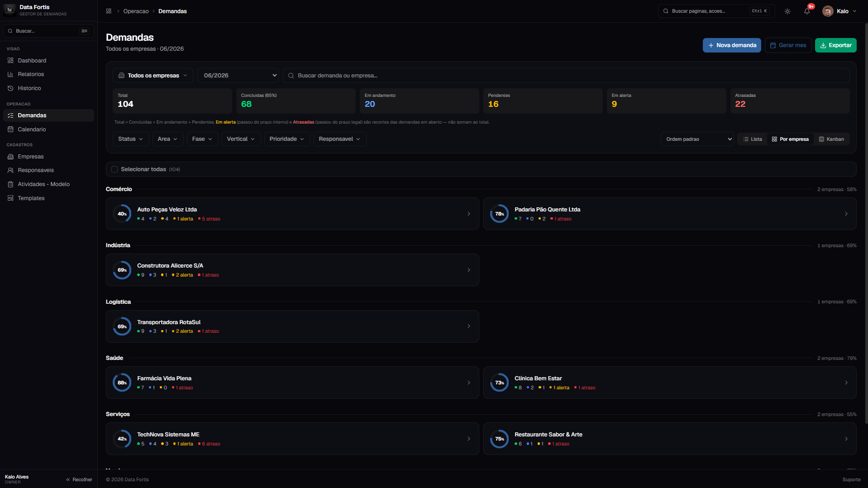Open the 06/2026 month selector
Screen dimensions: 868x488
tap(238, 76)
